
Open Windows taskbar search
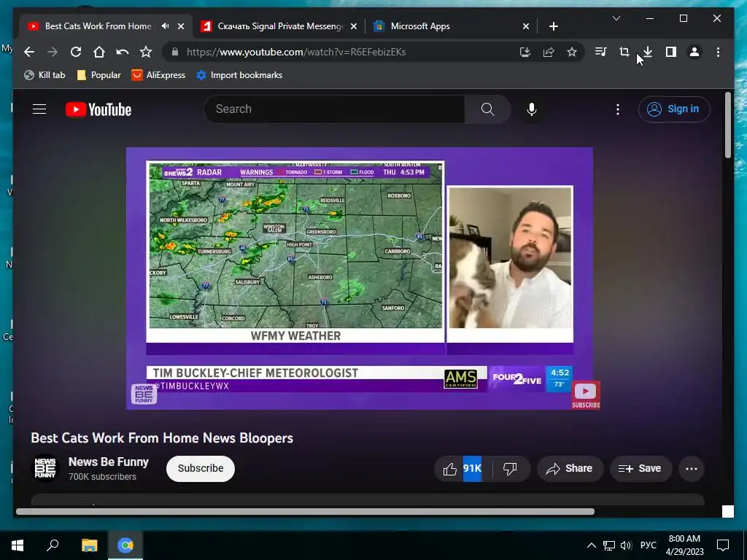(x=53, y=545)
